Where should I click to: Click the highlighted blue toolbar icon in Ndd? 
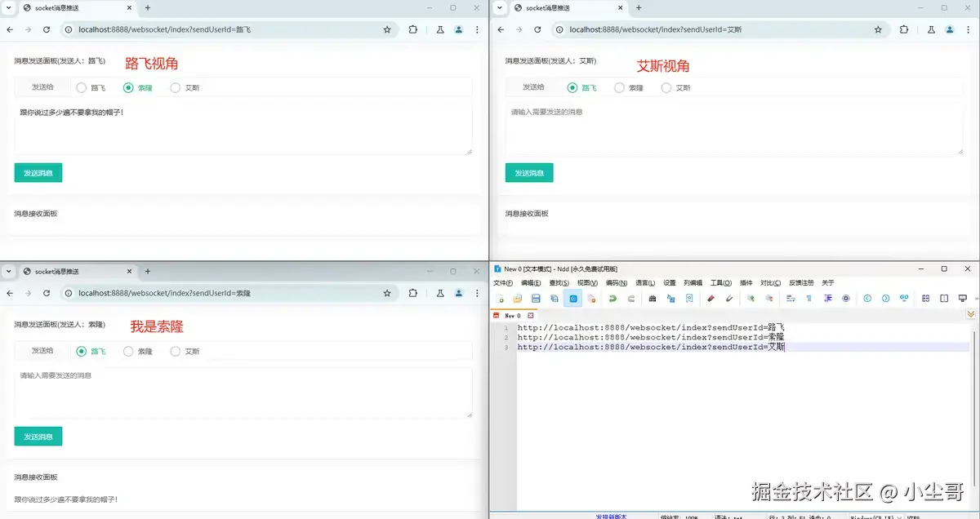[x=572, y=298]
